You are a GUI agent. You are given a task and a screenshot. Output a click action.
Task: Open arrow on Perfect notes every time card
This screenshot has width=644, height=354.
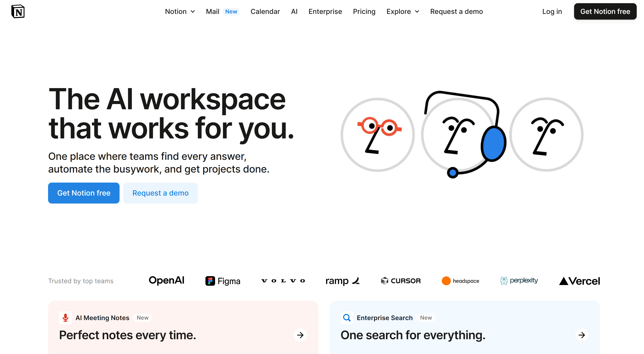[300, 335]
